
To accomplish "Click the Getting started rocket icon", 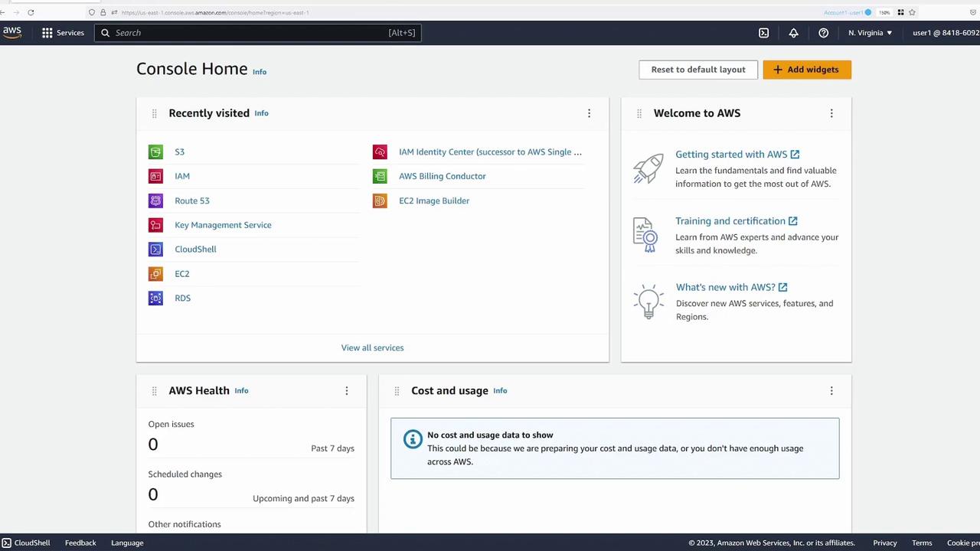I will tap(648, 168).
